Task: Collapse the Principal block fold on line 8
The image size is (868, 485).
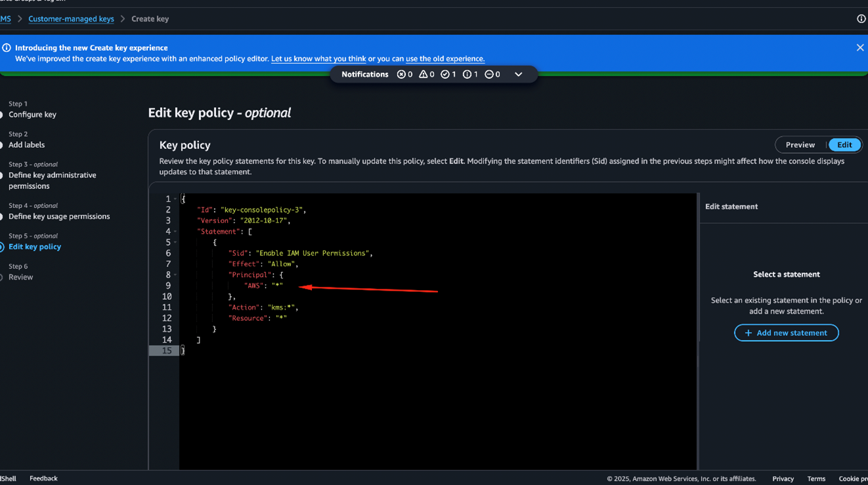Action: pyautogui.click(x=175, y=275)
